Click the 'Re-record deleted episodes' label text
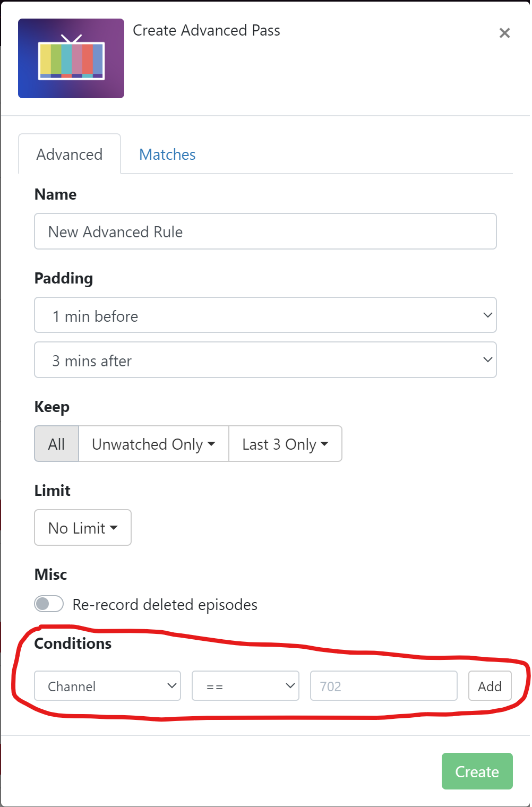The width and height of the screenshot is (532, 807). pyautogui.click(x=165, y=605)
